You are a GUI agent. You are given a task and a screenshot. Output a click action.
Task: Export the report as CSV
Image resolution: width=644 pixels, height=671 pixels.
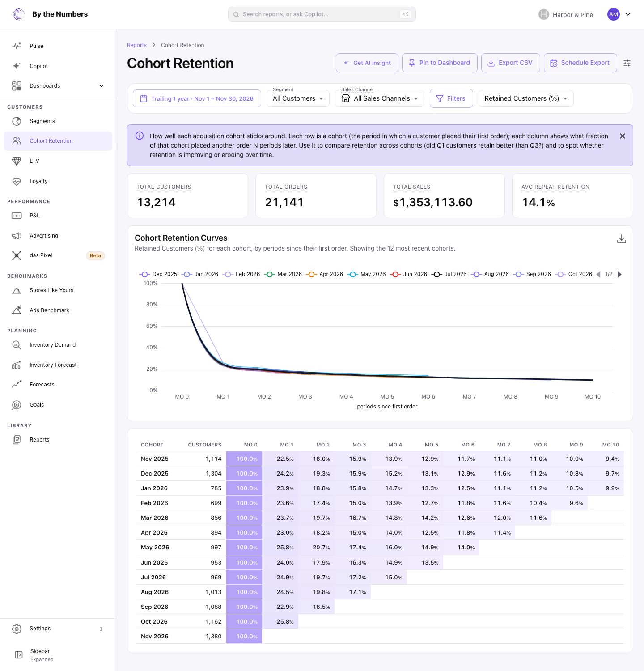[511, 63]
